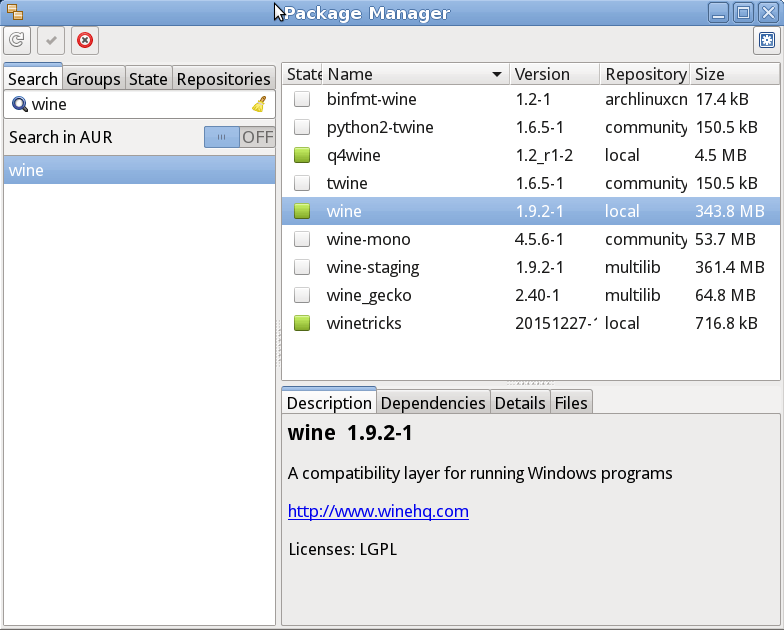Select the winetricks package name
The width and height of the screenshot is (784, 630).
(x=364, y=323)
